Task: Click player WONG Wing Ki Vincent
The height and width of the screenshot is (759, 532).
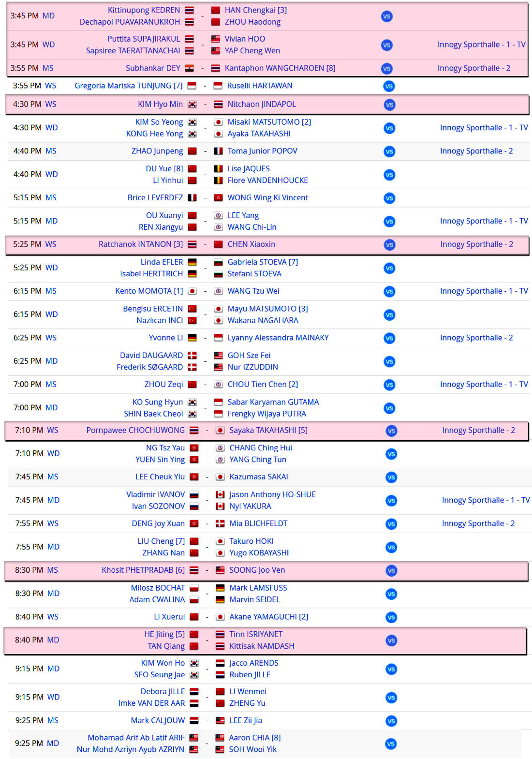Action: pos(268,197)
